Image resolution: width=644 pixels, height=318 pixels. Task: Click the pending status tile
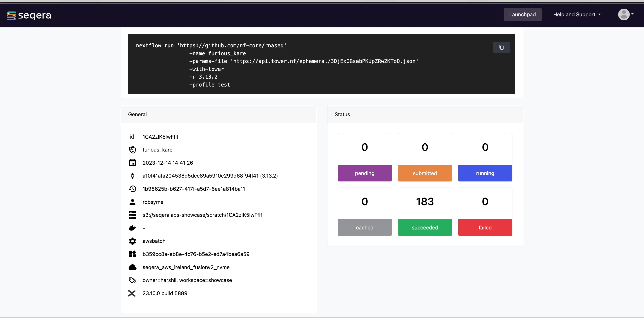[365, 157]
